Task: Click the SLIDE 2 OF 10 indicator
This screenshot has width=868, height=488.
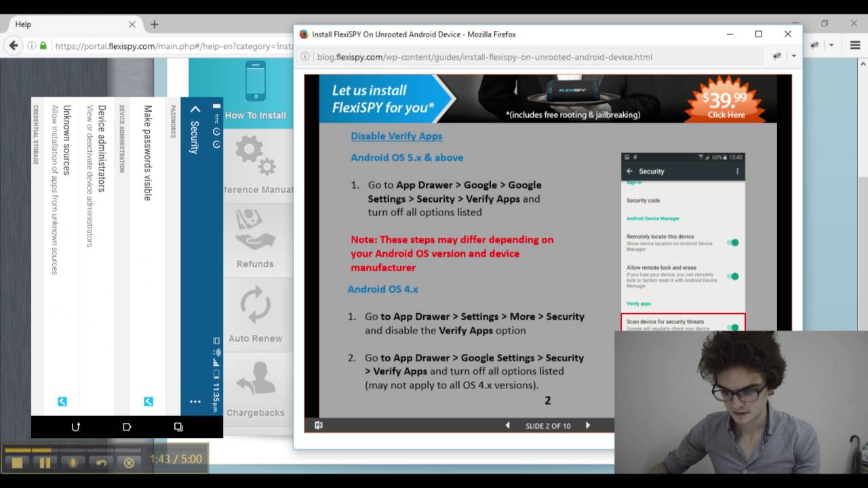Action: point(548,426)
